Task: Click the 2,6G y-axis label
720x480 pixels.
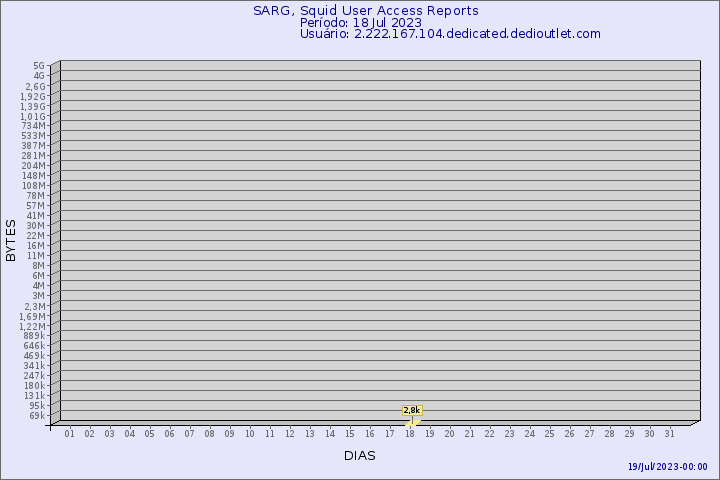Action: pos(35,86)
